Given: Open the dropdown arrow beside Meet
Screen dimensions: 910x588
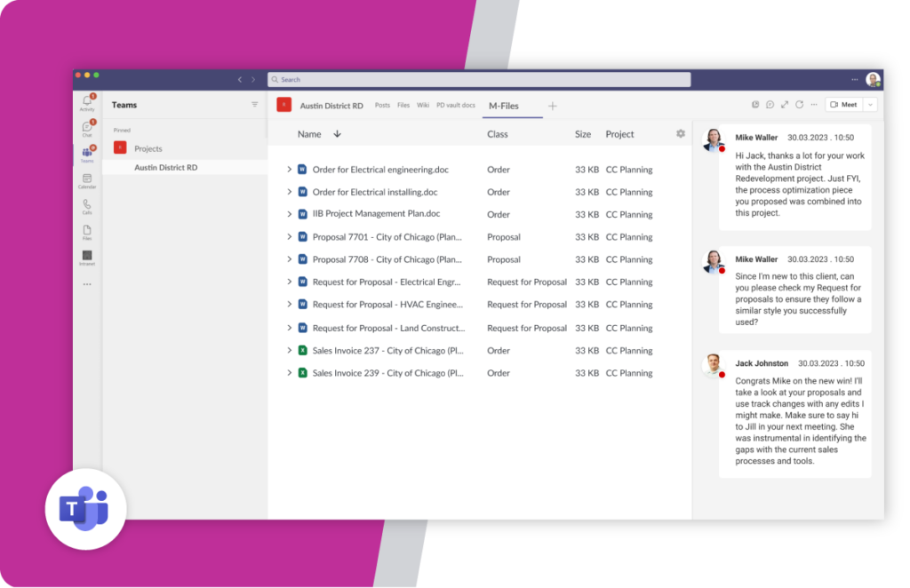Looking at the screenshot, I should (870, 105).
